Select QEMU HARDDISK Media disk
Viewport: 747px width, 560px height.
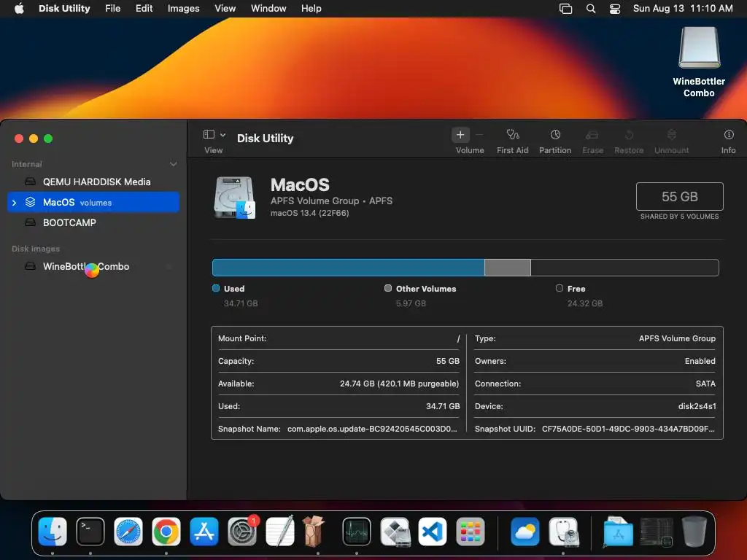93,182
